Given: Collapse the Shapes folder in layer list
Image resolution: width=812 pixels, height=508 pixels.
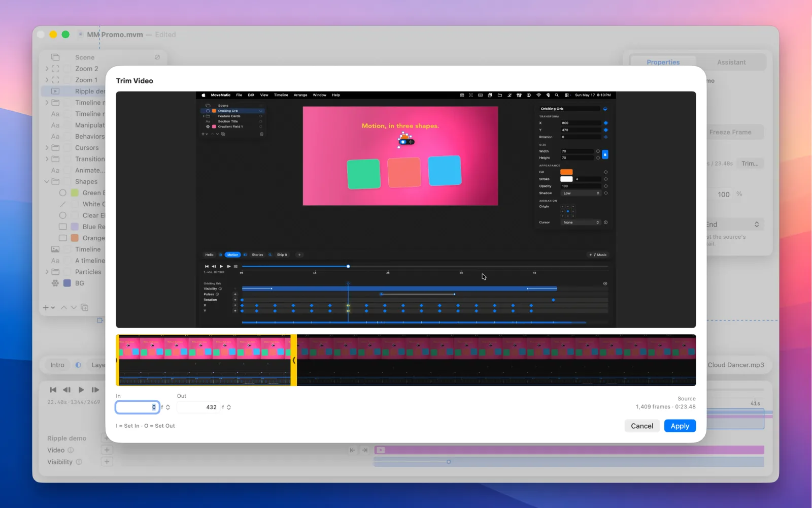Looking at the screenshot, I should (47, 181).
